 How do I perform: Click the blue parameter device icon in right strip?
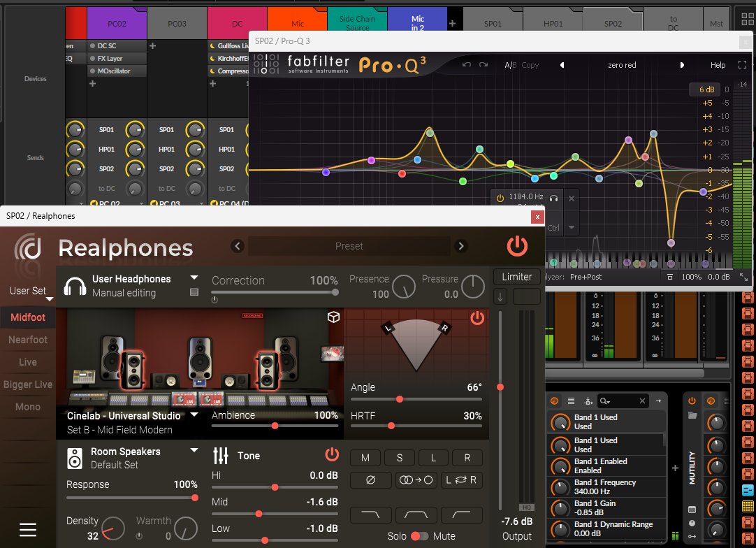(748, 490)
